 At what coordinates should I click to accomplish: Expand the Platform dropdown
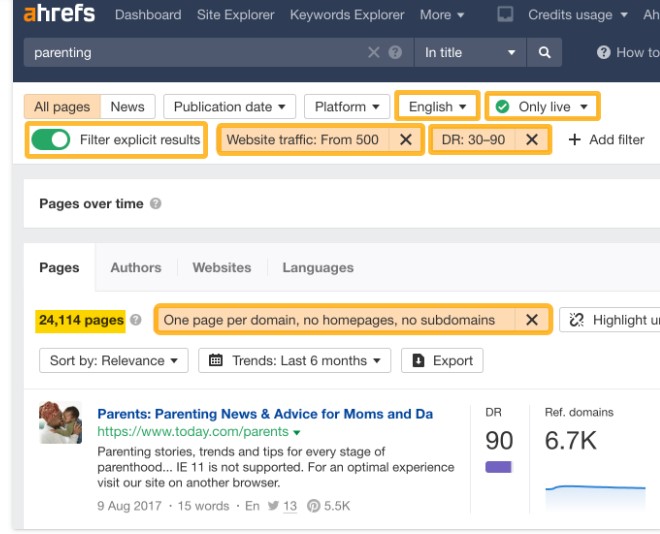[347, 107]
